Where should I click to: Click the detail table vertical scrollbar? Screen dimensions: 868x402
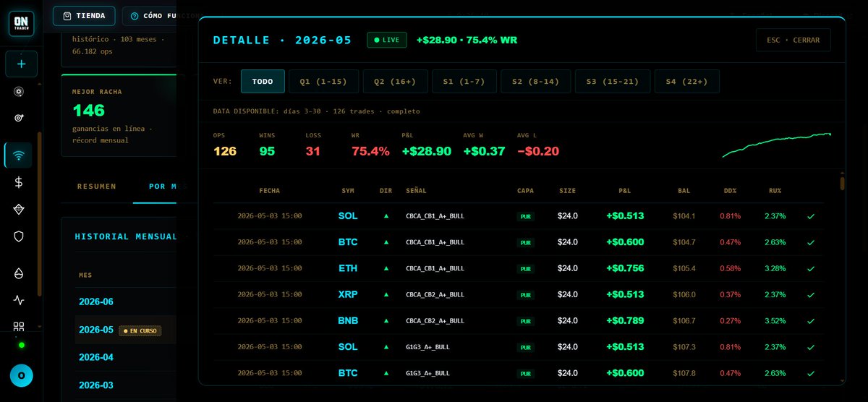(x=842, y=182)
